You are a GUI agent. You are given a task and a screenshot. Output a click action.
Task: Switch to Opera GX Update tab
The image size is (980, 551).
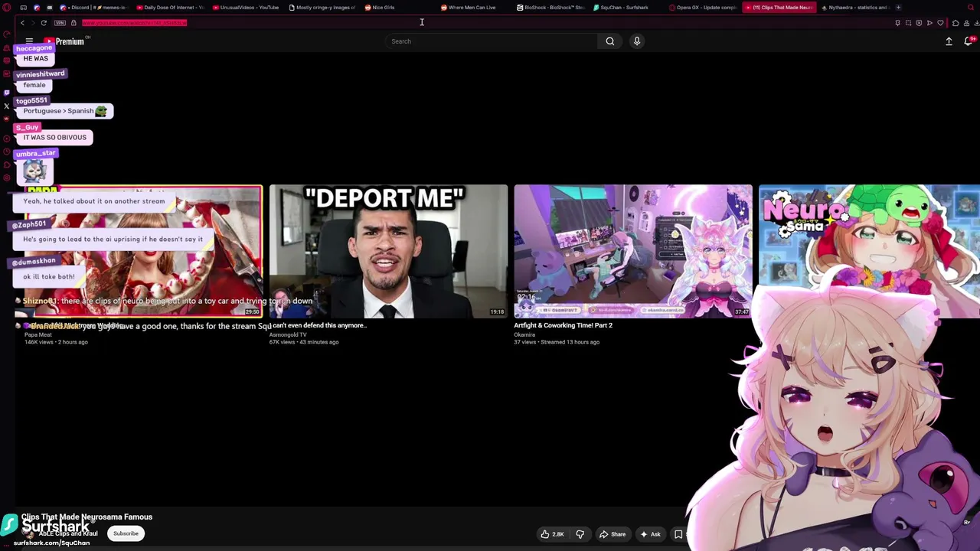click(x=704, y=8)
